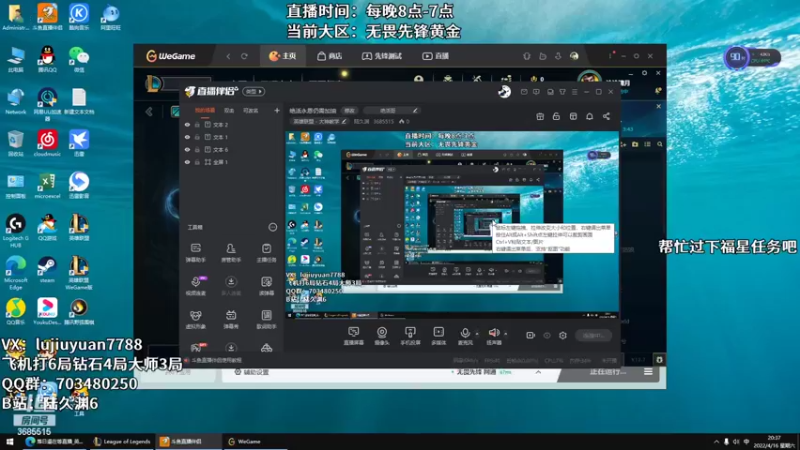The height and width of the screenshot is (450, 800).
Task: Open 主页 tab in WeGame
Action: pos(283,56)
